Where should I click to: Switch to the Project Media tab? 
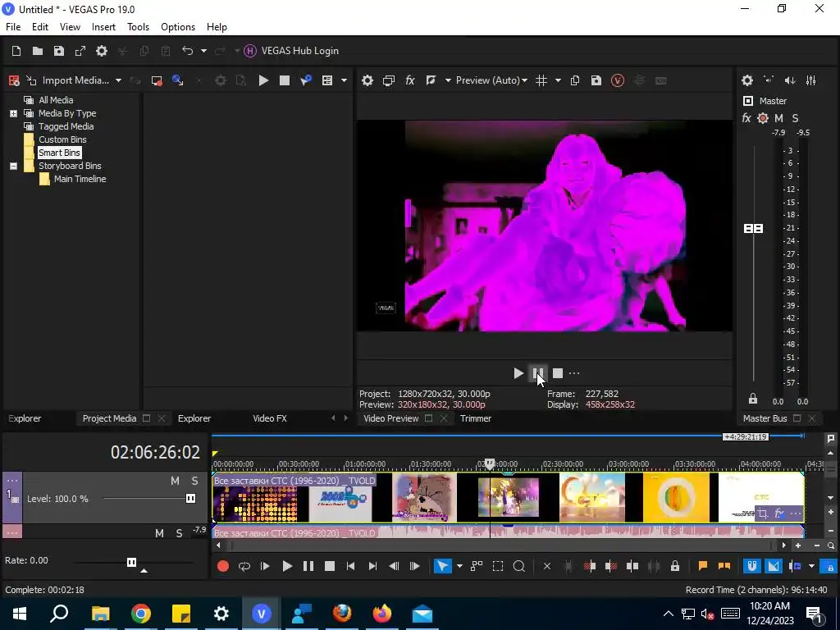click(109, 418)
